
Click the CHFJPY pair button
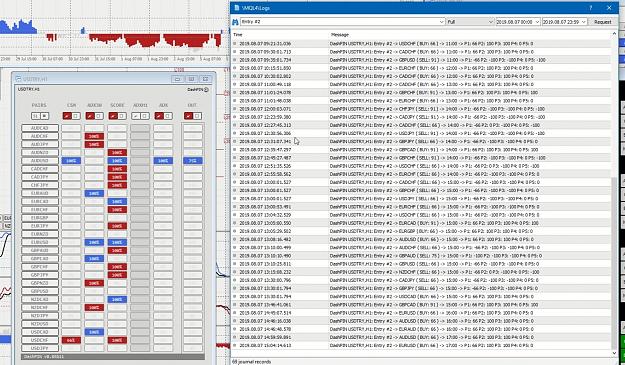[40, 185]
